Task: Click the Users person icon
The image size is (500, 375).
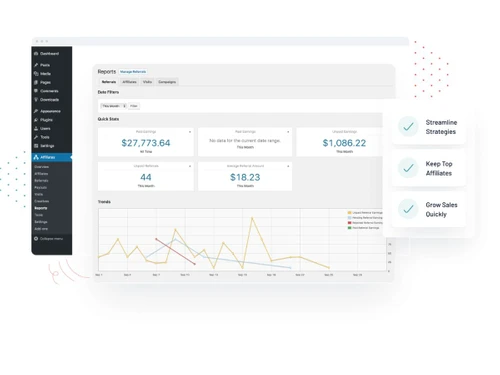Action: tap(36, 128)
